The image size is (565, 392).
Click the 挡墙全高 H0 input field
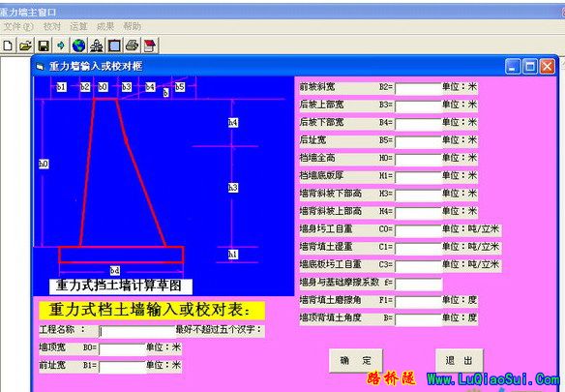point(419,160)
